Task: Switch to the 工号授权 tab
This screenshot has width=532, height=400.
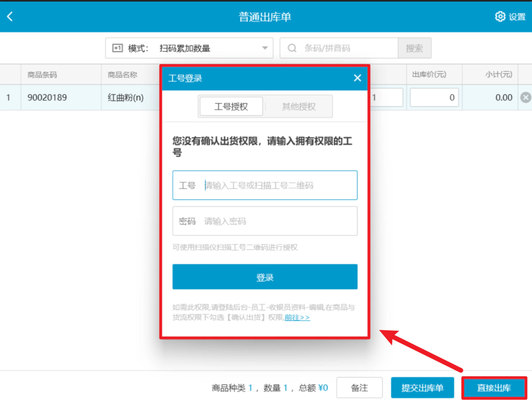Action: pyautogui.click(x=231, y=107)
